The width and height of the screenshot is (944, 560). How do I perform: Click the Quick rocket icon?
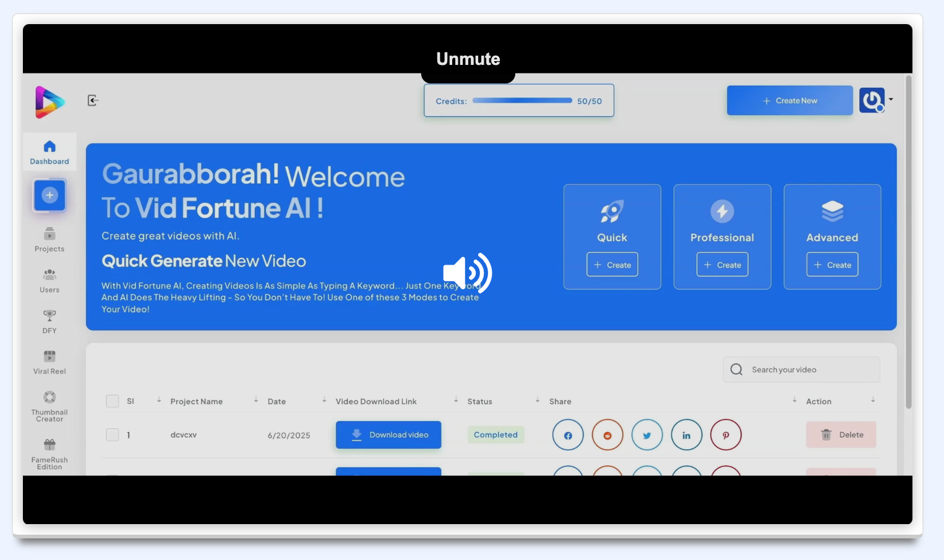click(612, 211)
